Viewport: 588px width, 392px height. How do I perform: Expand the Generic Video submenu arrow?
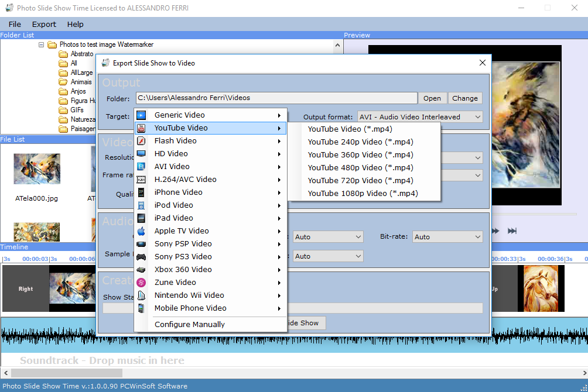[279, 115]
